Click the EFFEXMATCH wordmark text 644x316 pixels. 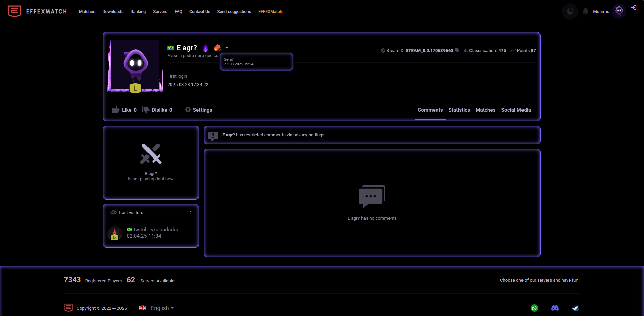47,11
